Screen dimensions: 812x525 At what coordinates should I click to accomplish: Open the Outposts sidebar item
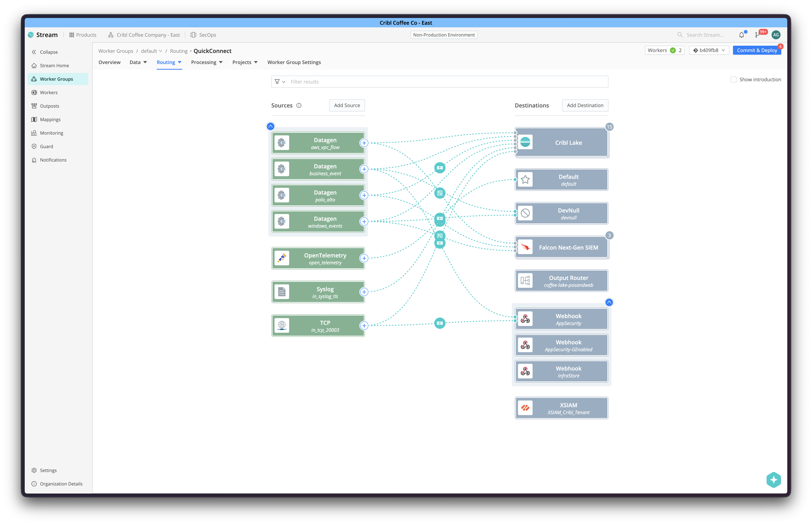tap(58, 106)
